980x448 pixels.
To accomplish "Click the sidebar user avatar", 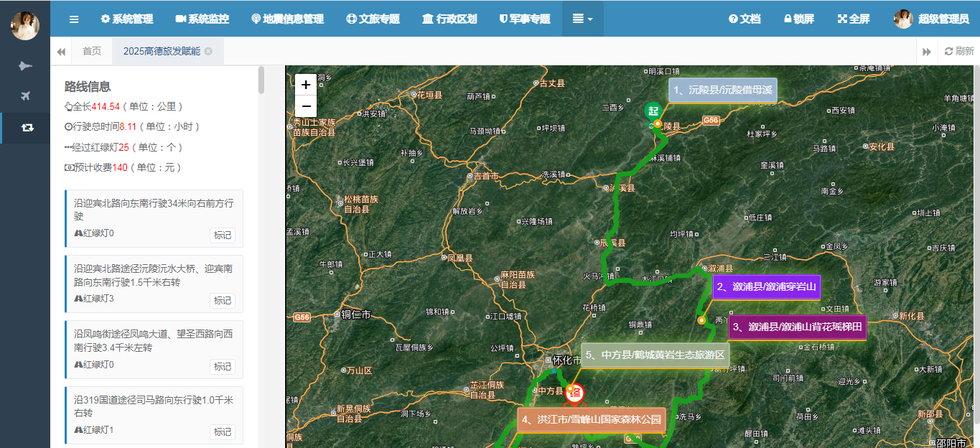I will 25,26.
